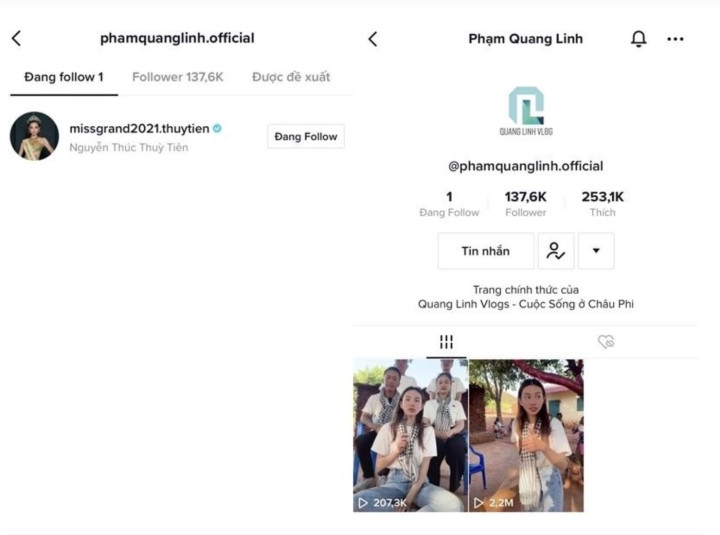The height and width of the screenshot is (535, 720).
Task: Open the notification bell settings
Action: 638,39
